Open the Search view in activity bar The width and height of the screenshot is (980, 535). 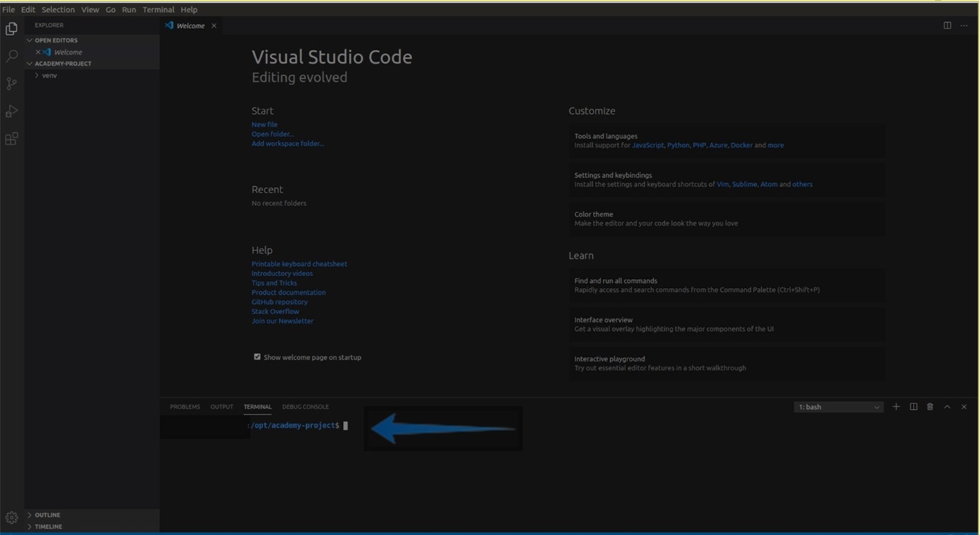tap(11, 56)
